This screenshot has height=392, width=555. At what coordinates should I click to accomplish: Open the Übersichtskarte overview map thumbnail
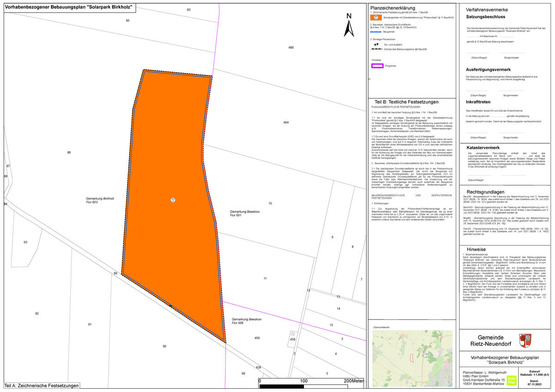coord(413,358)
